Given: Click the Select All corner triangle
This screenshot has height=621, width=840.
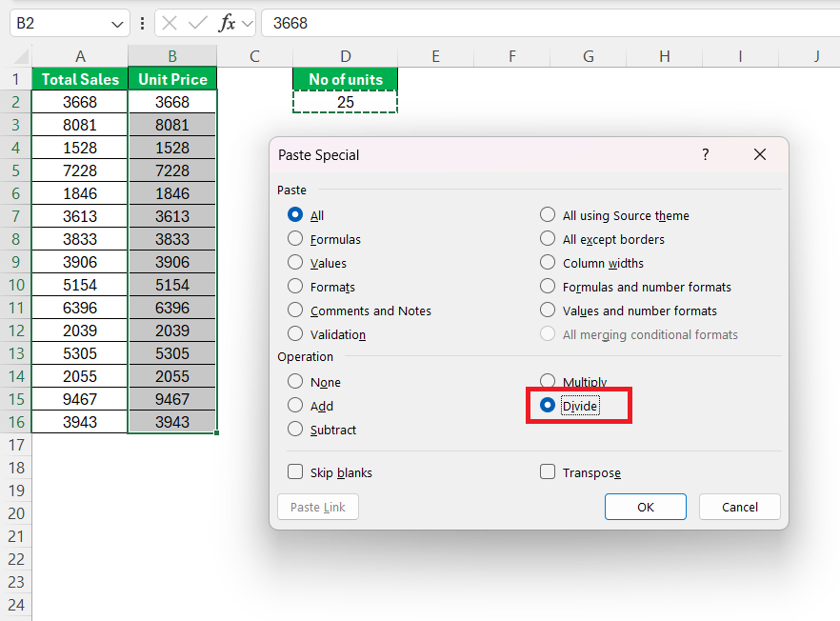Looking at the screenshot, I should [21, 56].
